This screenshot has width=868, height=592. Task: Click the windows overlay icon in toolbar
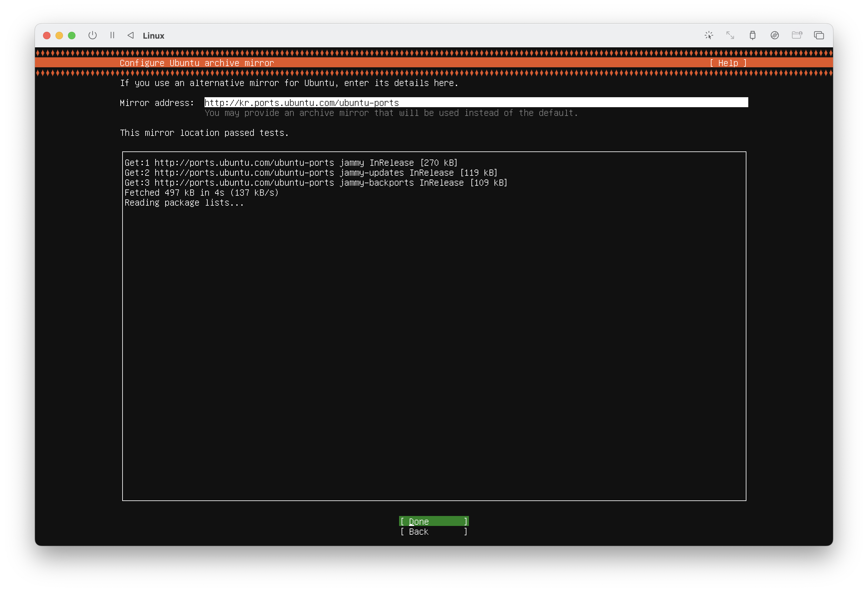point(819,36)
